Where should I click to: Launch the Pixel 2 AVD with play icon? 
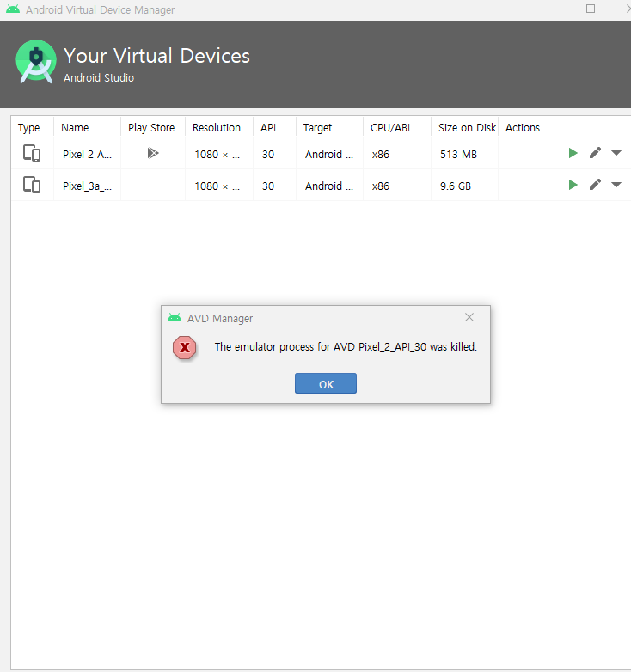point(573,153)
